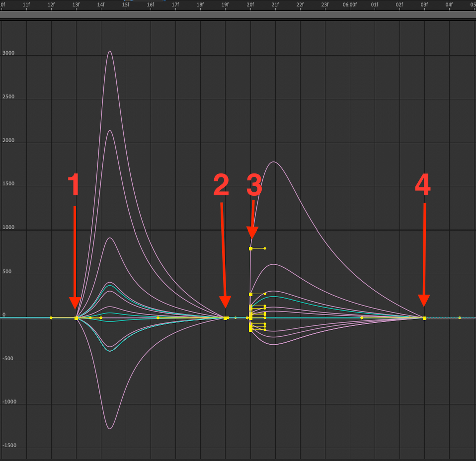Grab bezier handle of 20f keyframe near 250
Viewport: 476px width, 461px height.
point(265,294)
